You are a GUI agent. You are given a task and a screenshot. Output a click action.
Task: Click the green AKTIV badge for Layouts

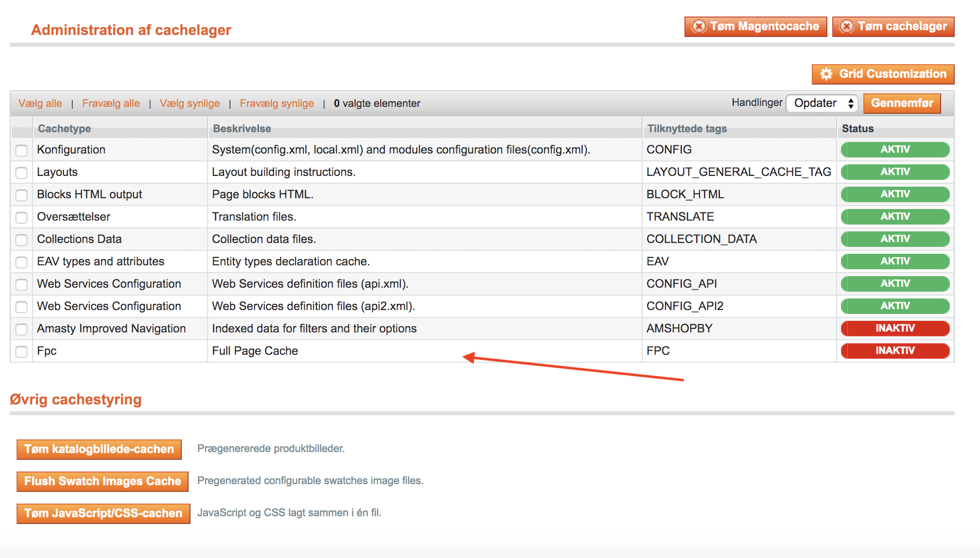point(895,172)
